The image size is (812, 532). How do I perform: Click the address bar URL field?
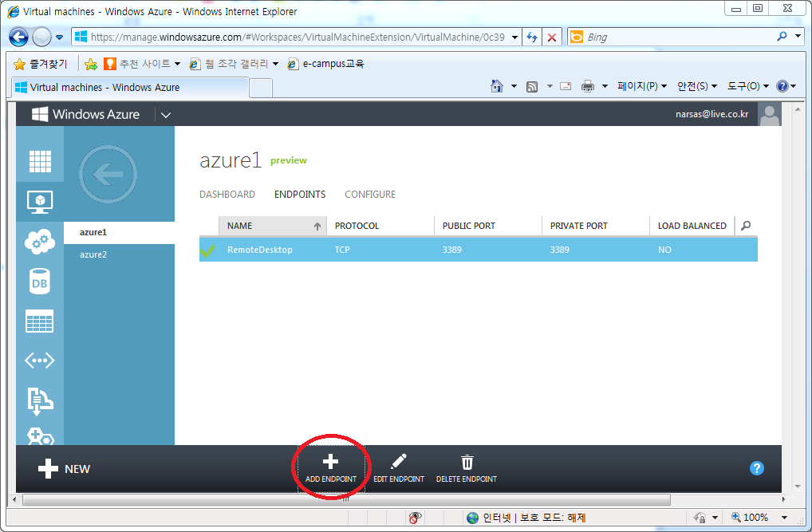[x=297, y=37]
